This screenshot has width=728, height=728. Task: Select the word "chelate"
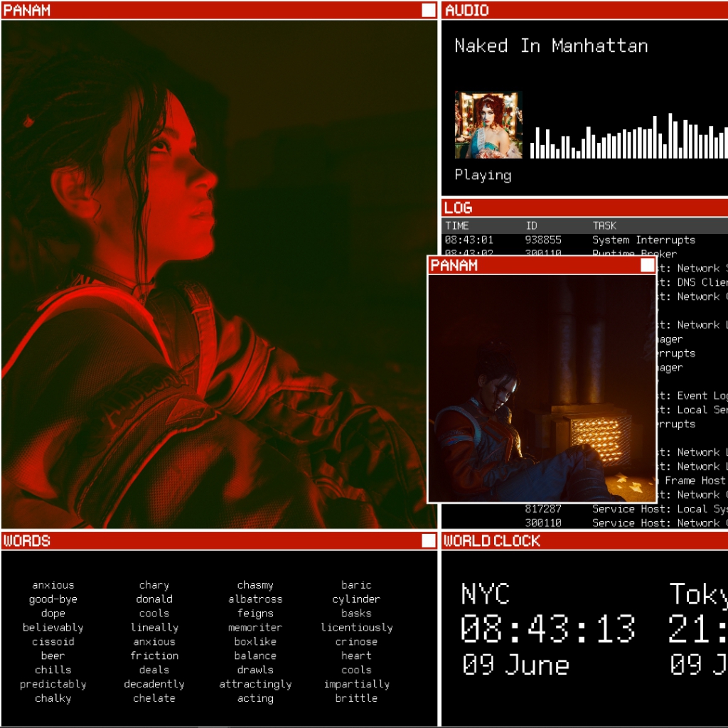pyautogui.click(x=154, y=698)
